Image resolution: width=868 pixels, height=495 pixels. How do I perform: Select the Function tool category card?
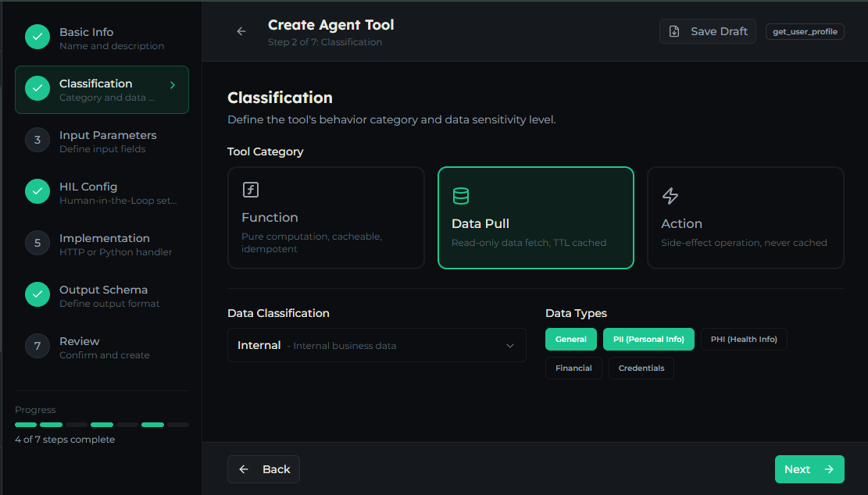[x=326, y=218]
